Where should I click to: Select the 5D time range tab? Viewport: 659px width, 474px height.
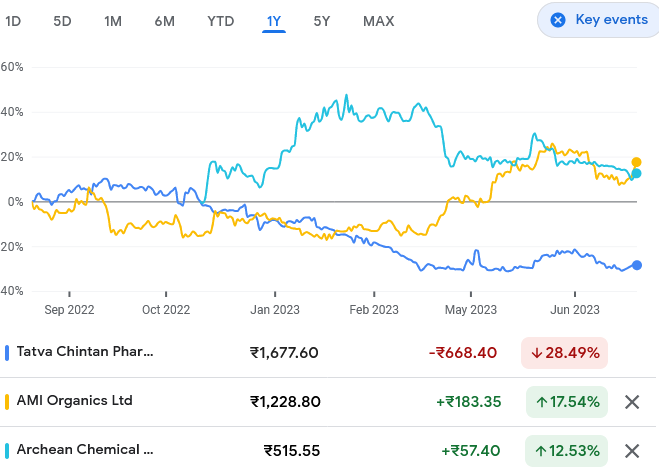[62, 21]
